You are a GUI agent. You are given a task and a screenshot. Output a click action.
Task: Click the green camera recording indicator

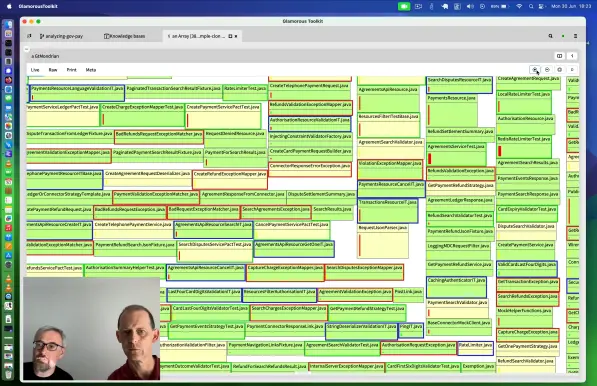pyautogui.click(x=404, y=6)
